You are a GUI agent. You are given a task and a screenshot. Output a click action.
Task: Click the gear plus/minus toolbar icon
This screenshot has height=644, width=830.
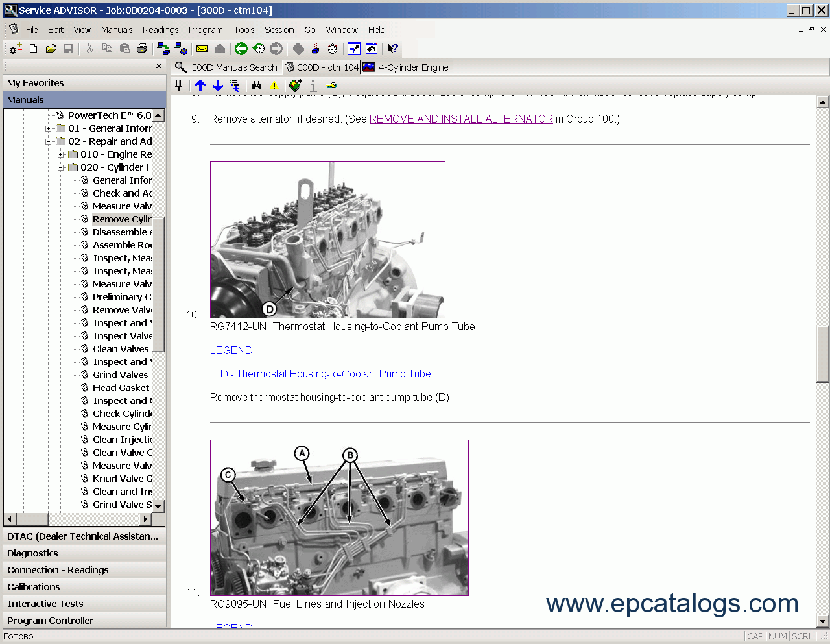click(16, 49)
